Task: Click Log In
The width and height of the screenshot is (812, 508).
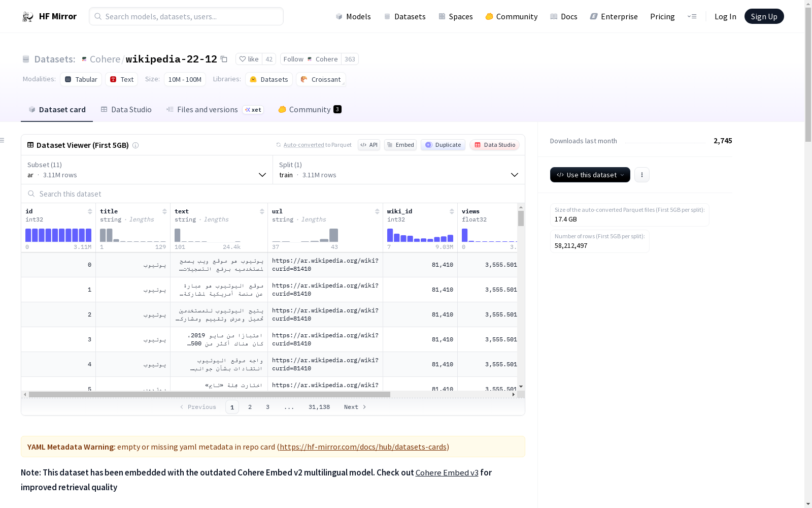Action: [725, 16]
